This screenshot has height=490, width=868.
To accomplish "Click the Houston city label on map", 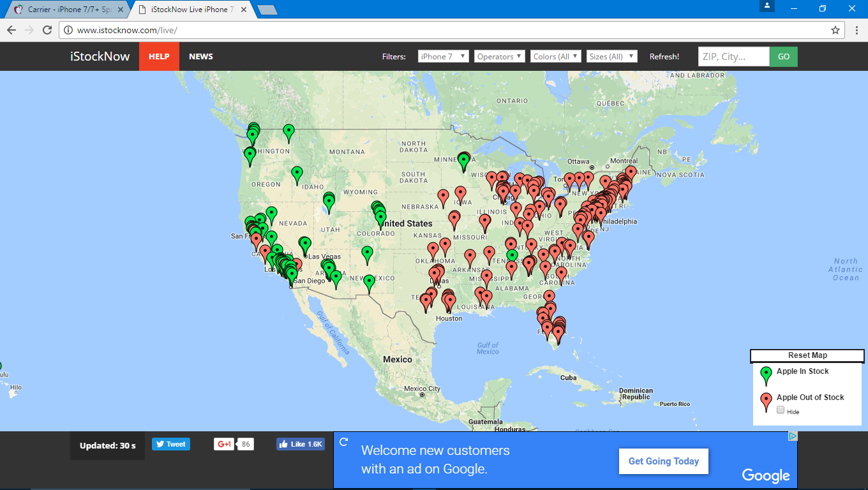I will 449,318.
